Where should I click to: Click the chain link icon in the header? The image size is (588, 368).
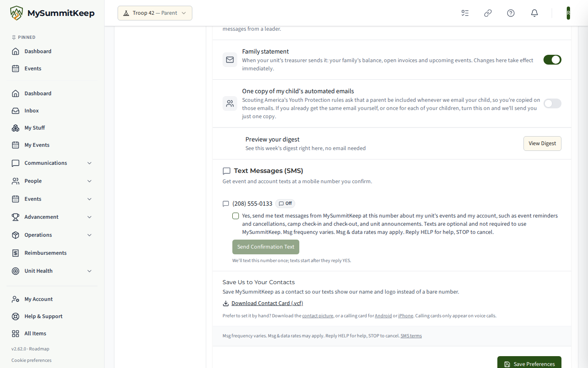tap(488, 13)
